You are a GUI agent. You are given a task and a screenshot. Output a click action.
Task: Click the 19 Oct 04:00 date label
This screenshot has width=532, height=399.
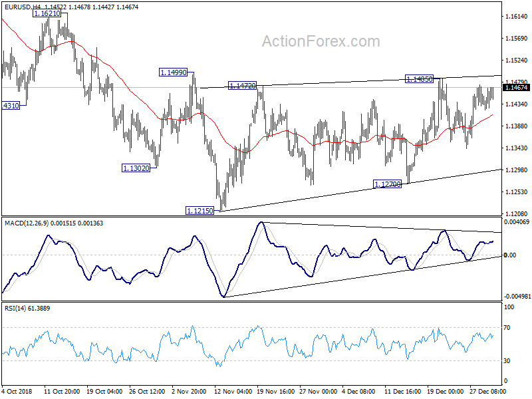(x=104, y=391)
